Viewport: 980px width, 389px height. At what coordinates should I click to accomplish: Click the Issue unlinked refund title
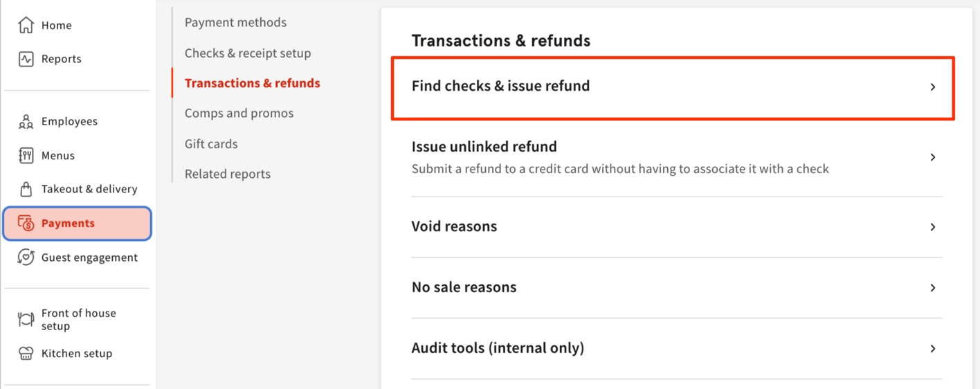[484, 147]
